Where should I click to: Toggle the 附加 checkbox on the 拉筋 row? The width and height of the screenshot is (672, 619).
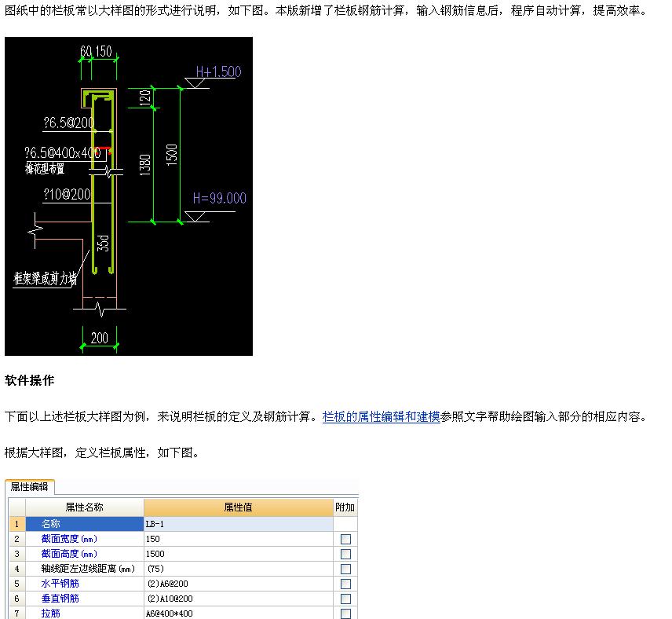click(x=345, y=614)
